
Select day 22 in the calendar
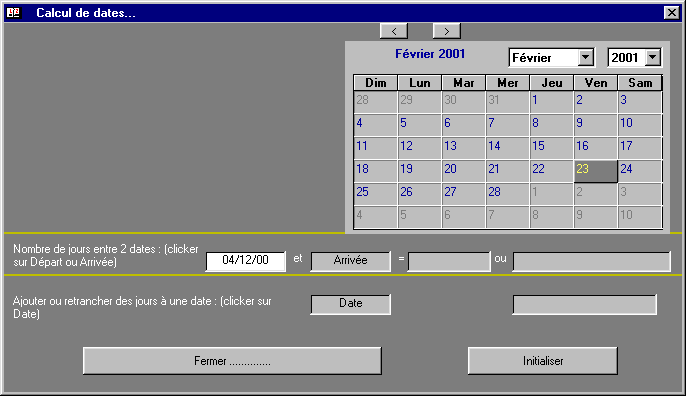point(551,171)
